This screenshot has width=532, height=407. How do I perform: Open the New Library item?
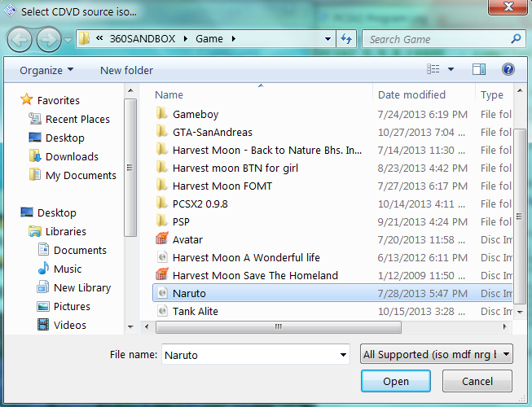(x=82, y=287)
